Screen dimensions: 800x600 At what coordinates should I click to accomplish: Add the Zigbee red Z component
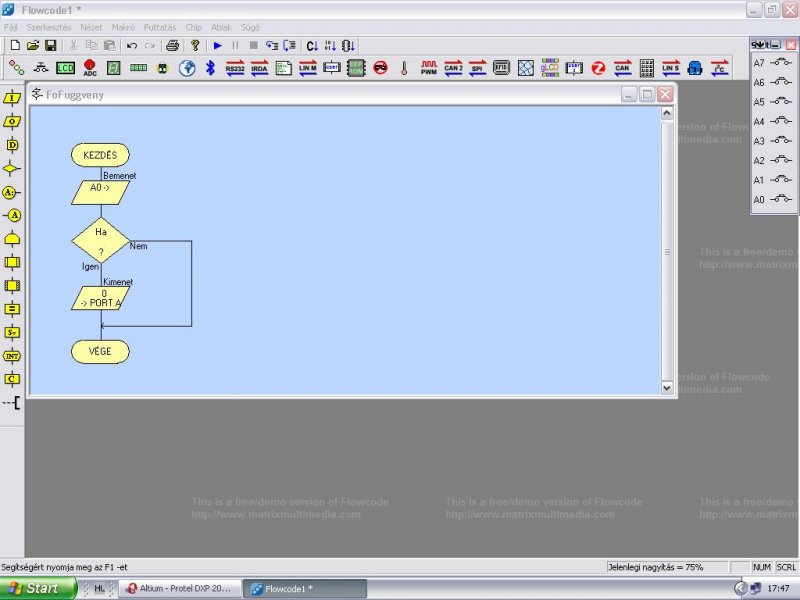pos(598,68)
